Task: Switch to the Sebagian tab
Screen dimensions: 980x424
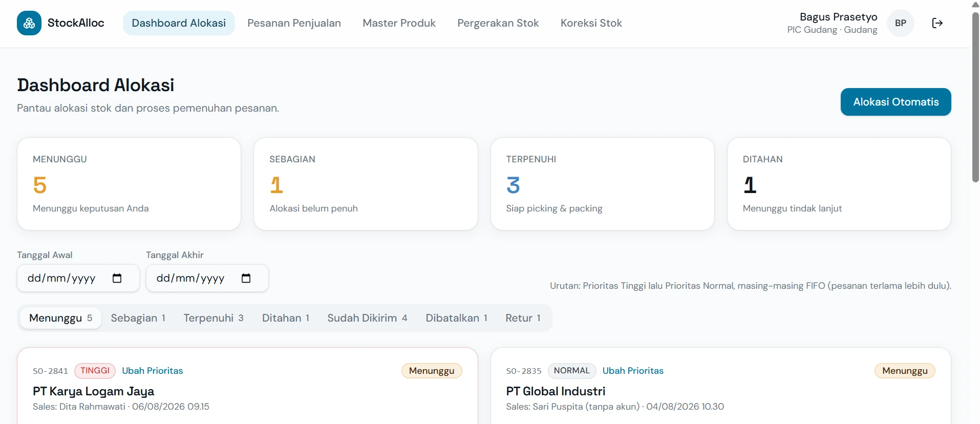Action: point(138,318)
